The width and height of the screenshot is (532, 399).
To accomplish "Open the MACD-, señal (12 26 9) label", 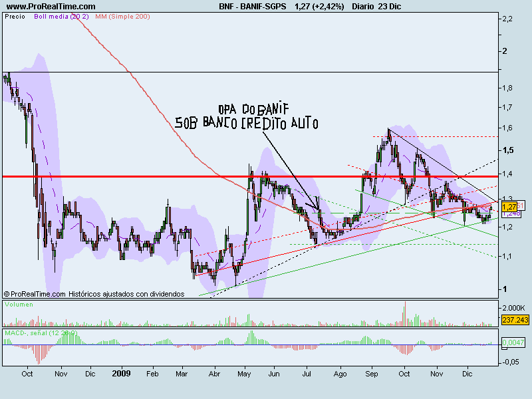I will point(41,333).
